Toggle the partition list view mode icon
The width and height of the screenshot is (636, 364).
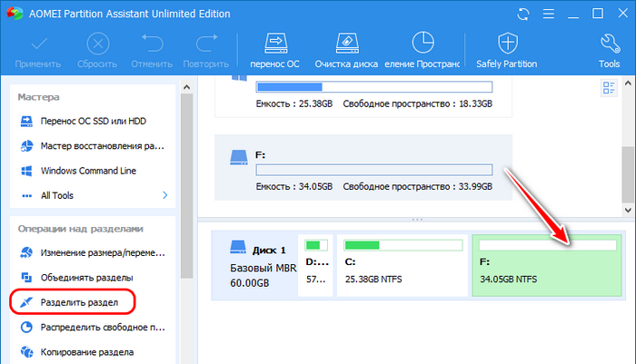click(609, 87)
